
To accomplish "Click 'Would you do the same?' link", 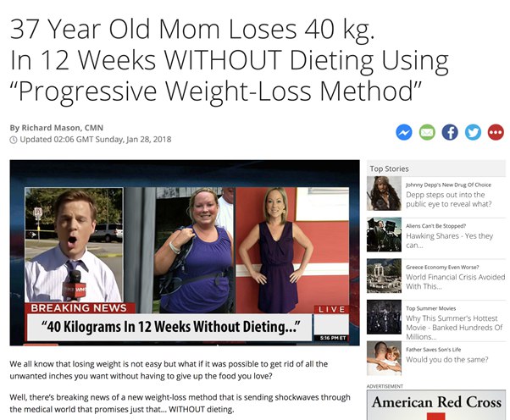I will click(x=447, y=360).
